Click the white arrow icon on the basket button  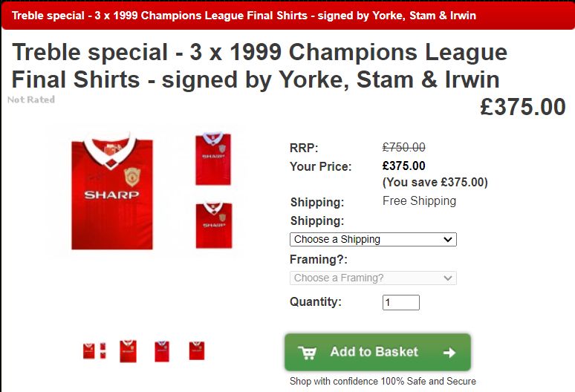(449, 353)
